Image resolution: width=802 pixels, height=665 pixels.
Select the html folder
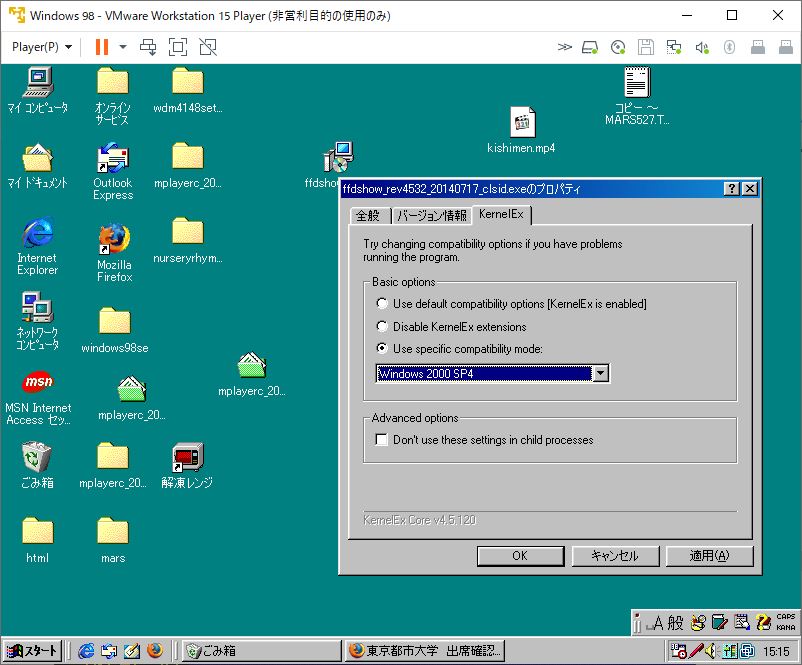point(37,540)
